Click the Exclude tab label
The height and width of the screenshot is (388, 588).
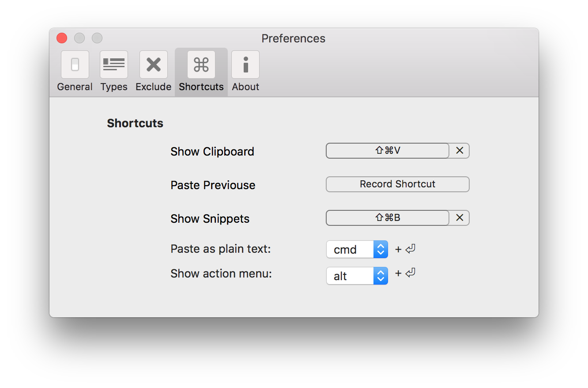(154, 87)
